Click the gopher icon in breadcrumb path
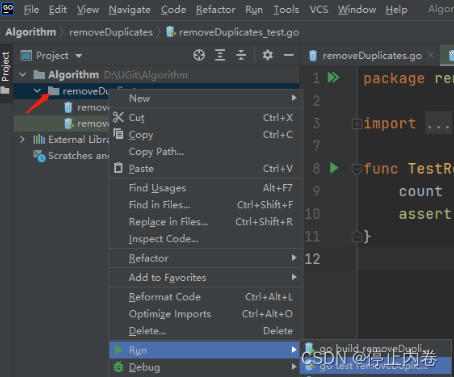This screenshot has height=377, width=454. [x=171, y=32]
